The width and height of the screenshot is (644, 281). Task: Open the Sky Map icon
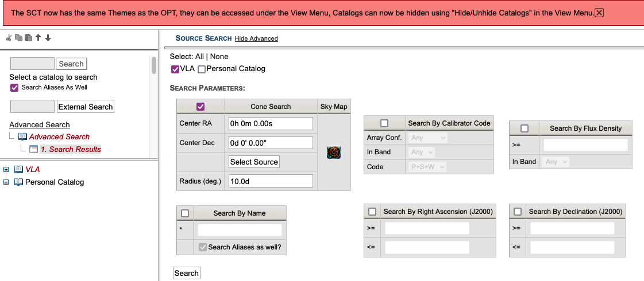pos(334,153)
